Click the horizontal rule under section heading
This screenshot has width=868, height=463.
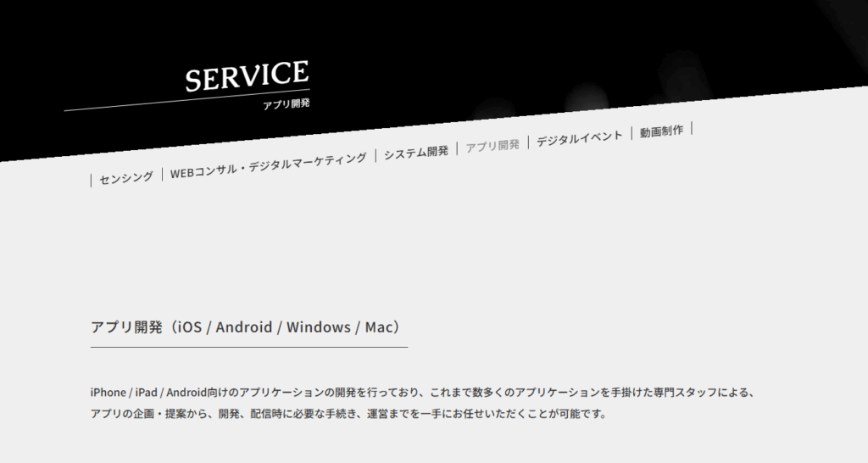pos(248,347)
